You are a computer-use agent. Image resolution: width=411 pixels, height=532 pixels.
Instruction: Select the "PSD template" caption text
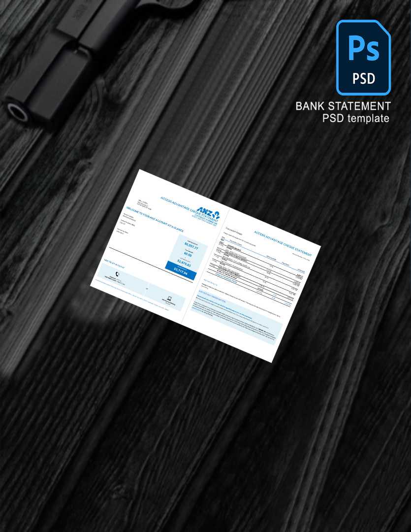coord(355,118)
